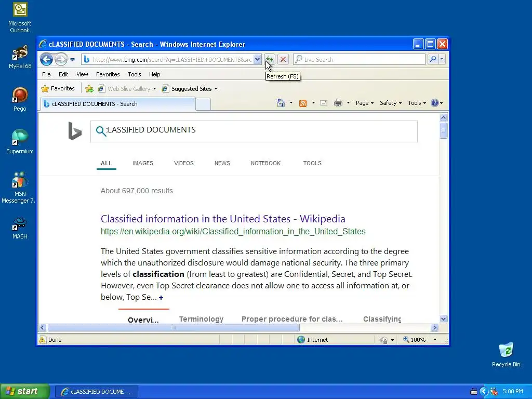Click the Bing logo on page
532x399 pixels.
(75, 130)
